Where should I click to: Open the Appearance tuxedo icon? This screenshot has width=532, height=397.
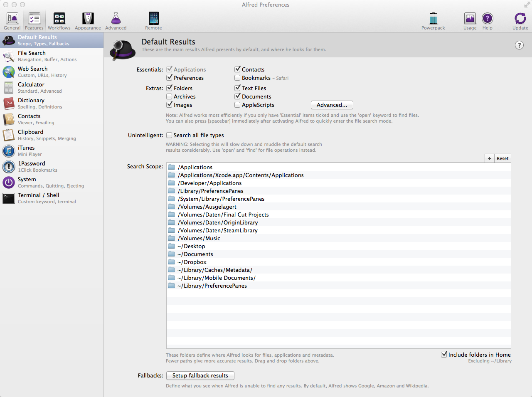click(x=88, y=19)
